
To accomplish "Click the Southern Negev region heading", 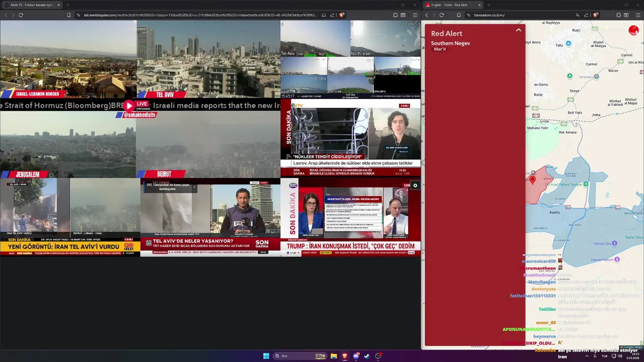I will (450, 43).
